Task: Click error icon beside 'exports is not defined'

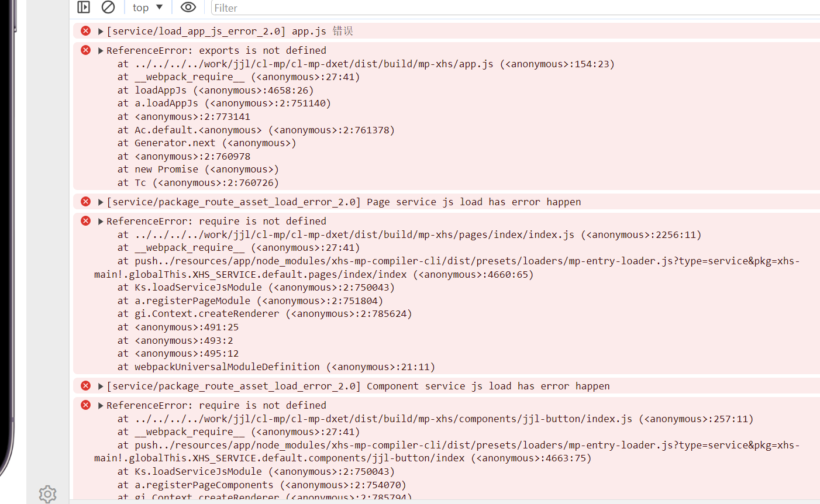Action: click(x=86, y=50)
